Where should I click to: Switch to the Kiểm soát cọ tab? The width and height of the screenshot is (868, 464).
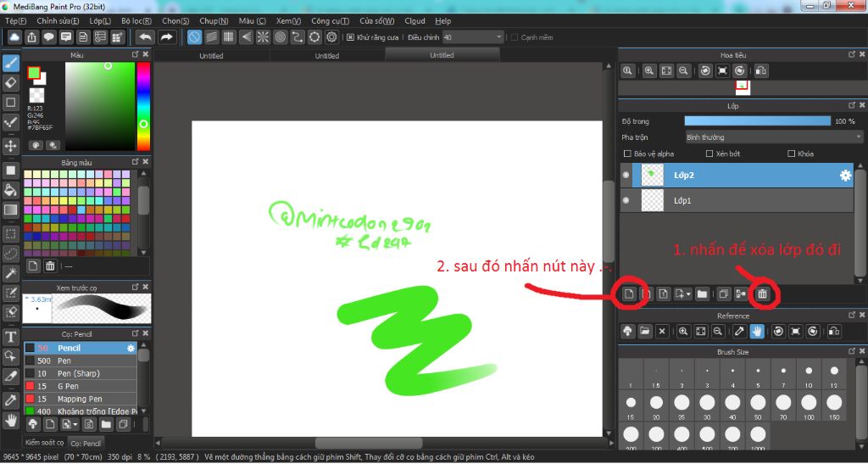point(44,443)
